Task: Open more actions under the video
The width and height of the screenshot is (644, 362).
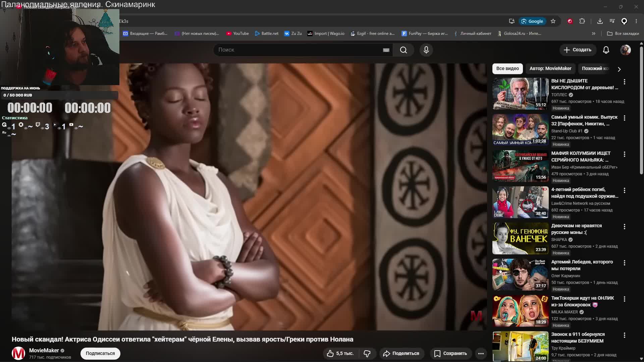Action: (x=481, y=354)
